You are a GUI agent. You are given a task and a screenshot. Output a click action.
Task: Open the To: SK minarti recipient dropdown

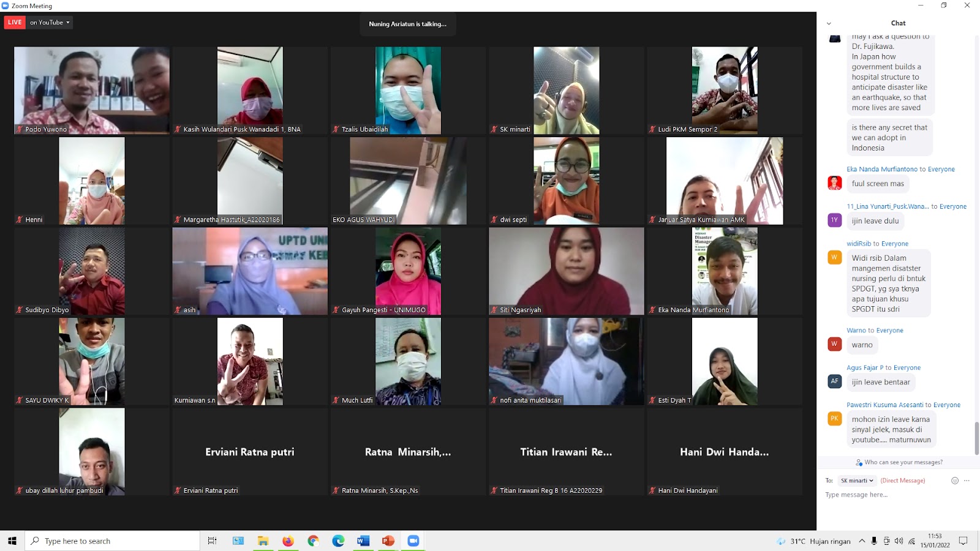coord(857,481)
